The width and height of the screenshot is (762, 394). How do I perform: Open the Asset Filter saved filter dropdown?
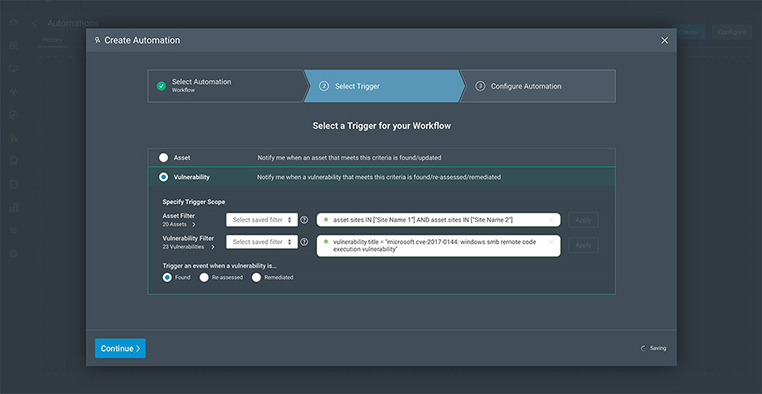tap(262, 220)
